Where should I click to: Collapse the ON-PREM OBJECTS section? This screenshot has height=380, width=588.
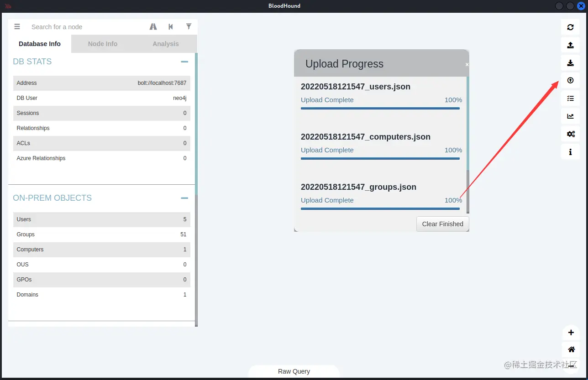click(184, 198)
